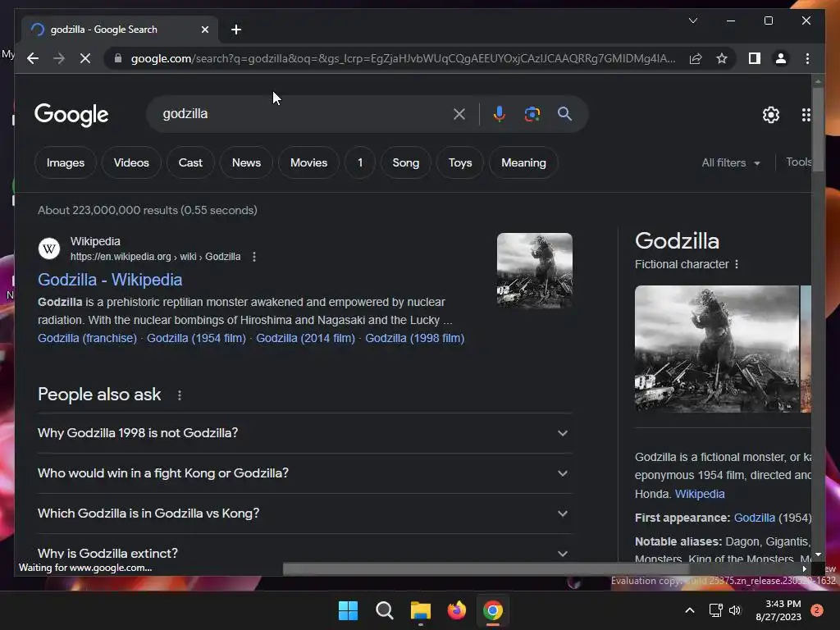Open the tab search chevron
The height and width of the screenshot is (630, 840).
click(692, 21)
